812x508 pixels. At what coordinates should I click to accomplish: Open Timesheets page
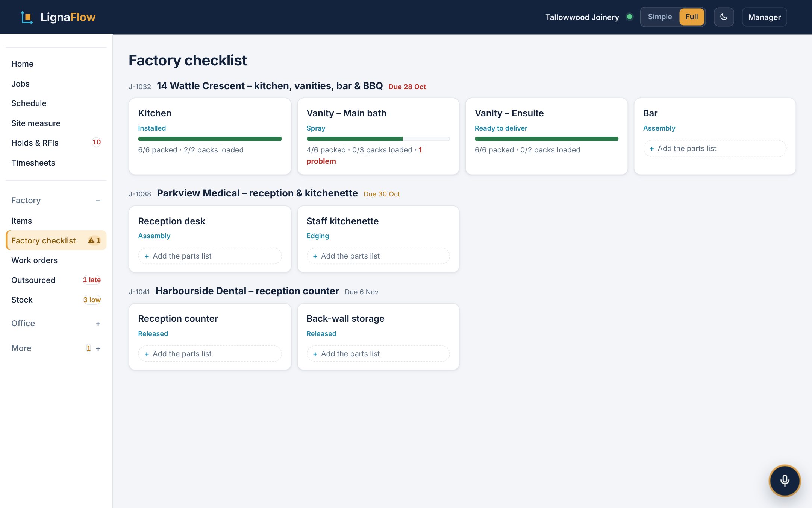pos(56,163)
